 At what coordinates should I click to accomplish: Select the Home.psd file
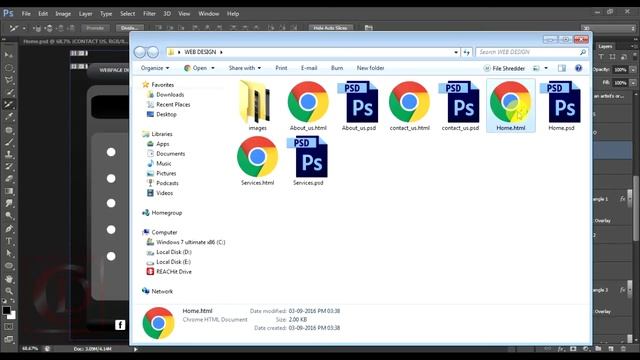pyautogui.click(x=561, y=106)
